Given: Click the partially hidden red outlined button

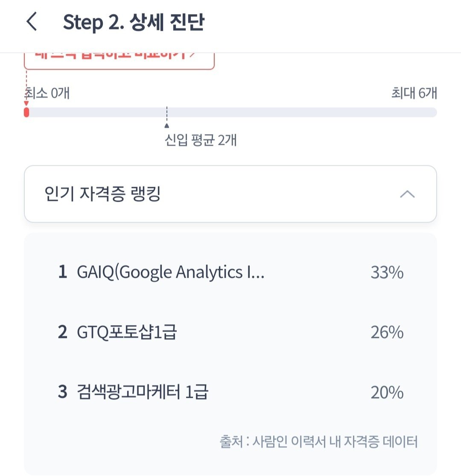Looking at the screenshot, I should [119, 61].
